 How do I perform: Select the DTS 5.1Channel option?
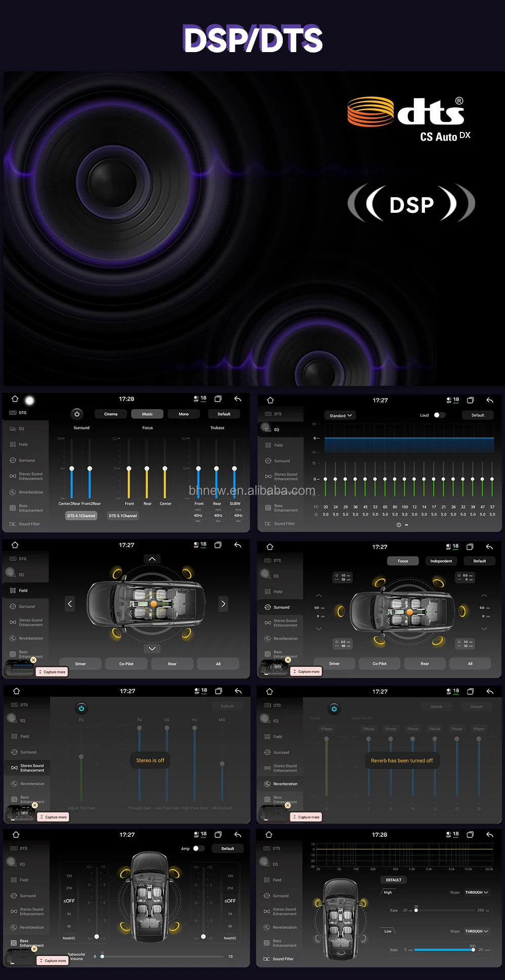123,516
